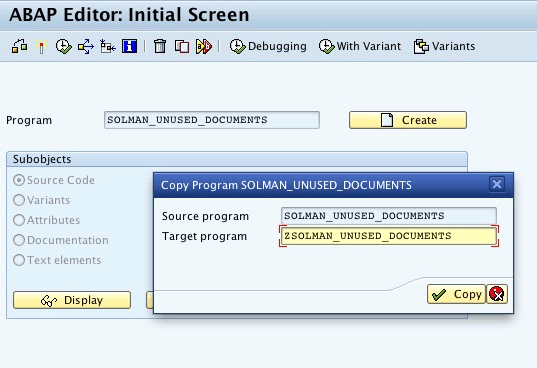Click the Delete trash can icon

(x=160, y=46)
